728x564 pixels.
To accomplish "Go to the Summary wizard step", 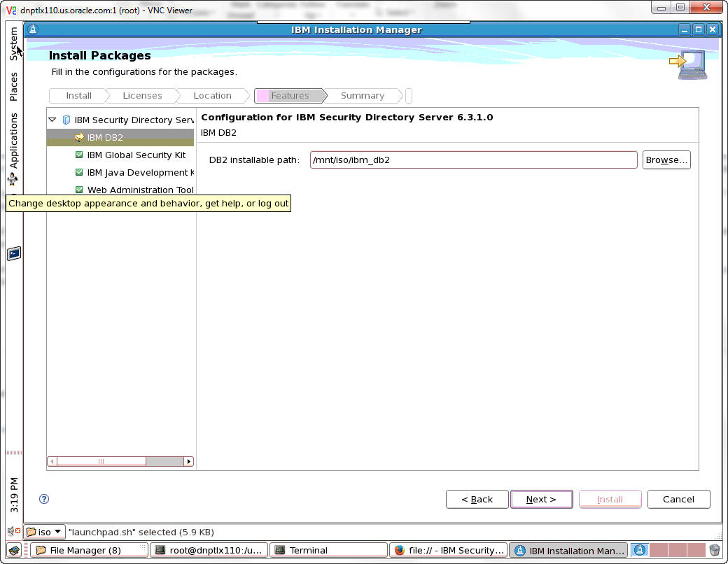I will click(362, 96).
